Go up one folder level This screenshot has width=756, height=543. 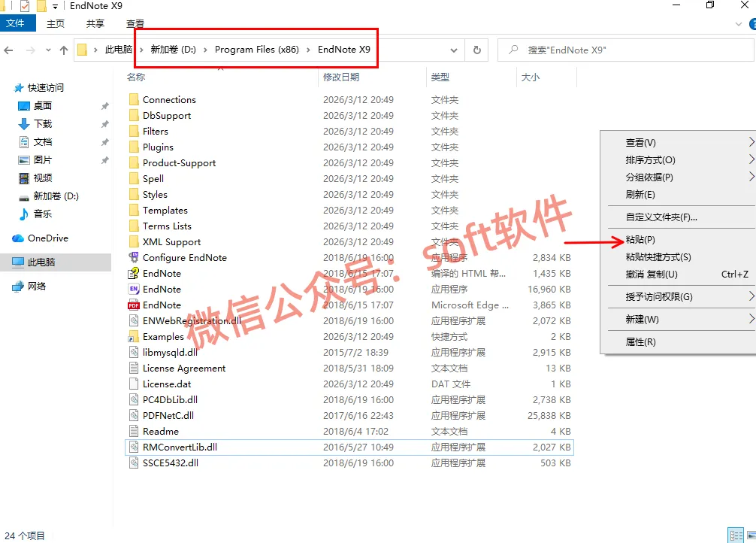pyautogui.click(x=64, y=50)
